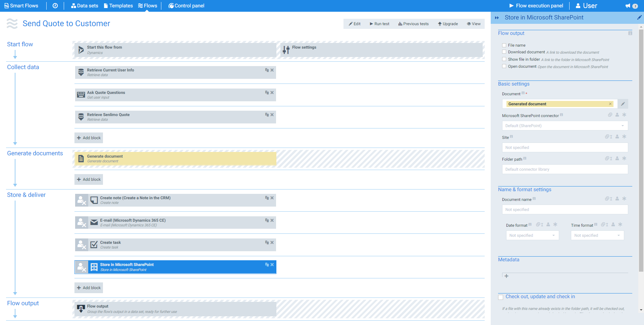This screenshot has width=644, height=325.
Task: Click the Document name input field
Action: (x=565, y=209)
